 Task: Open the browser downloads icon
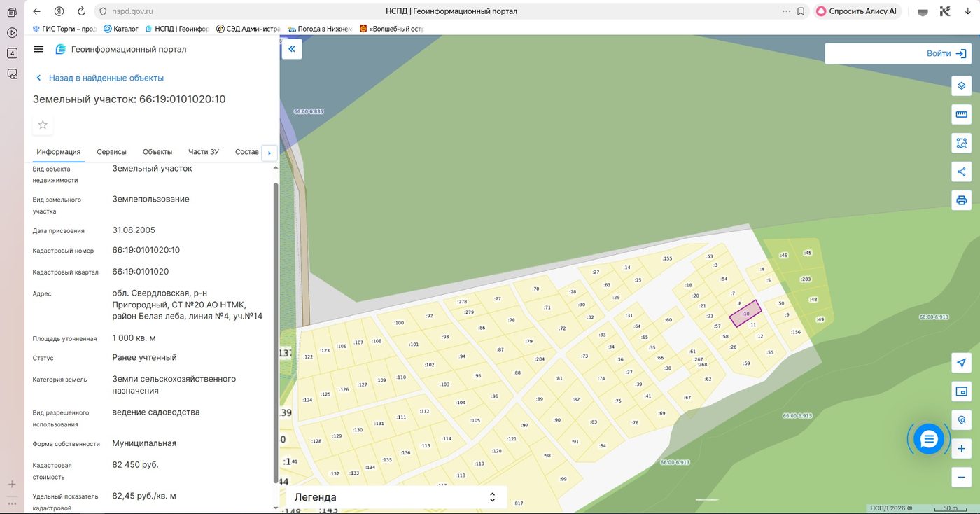pos(967,11)
